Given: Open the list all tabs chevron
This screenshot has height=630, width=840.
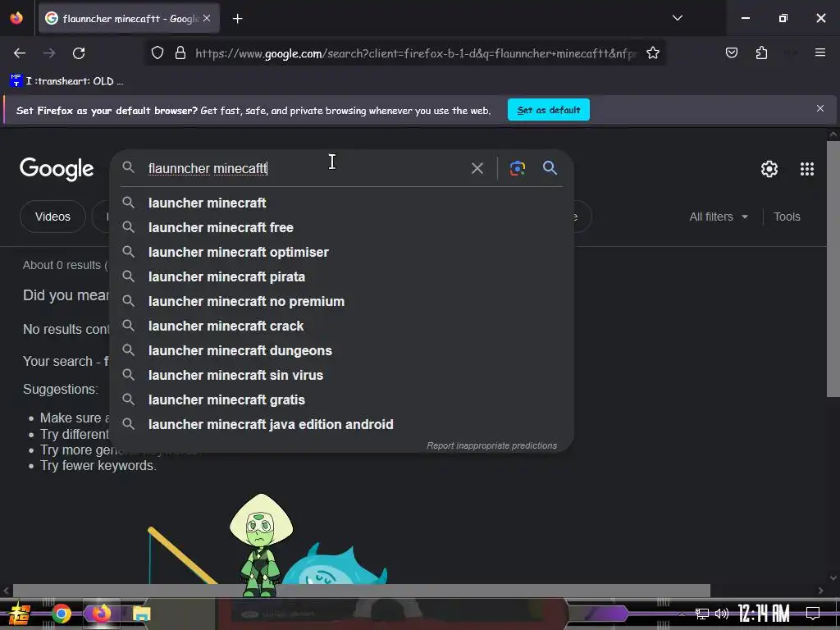Looking at the screenshot, I should point(677,18).
